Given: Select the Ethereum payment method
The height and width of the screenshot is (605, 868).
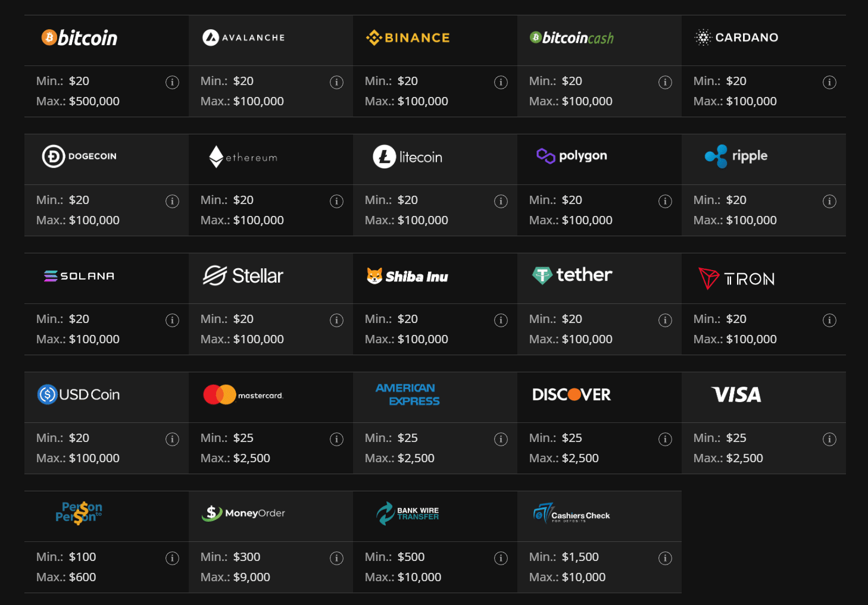Looking at the screenshot, I should 243,156.
